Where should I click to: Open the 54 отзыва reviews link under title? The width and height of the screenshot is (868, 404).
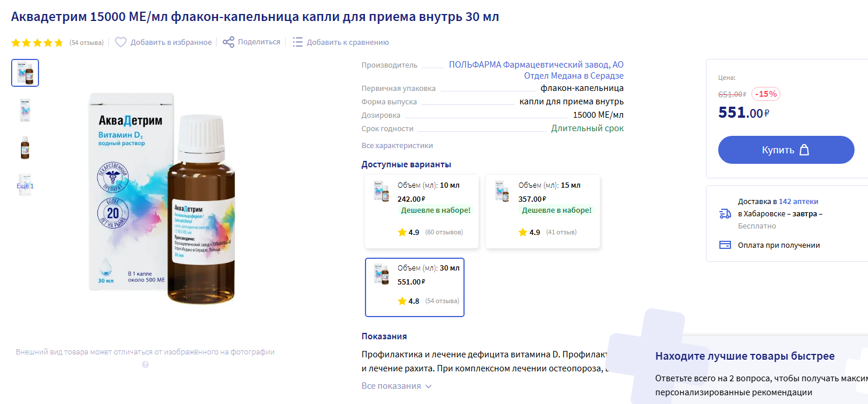click(x=86, y=43)
